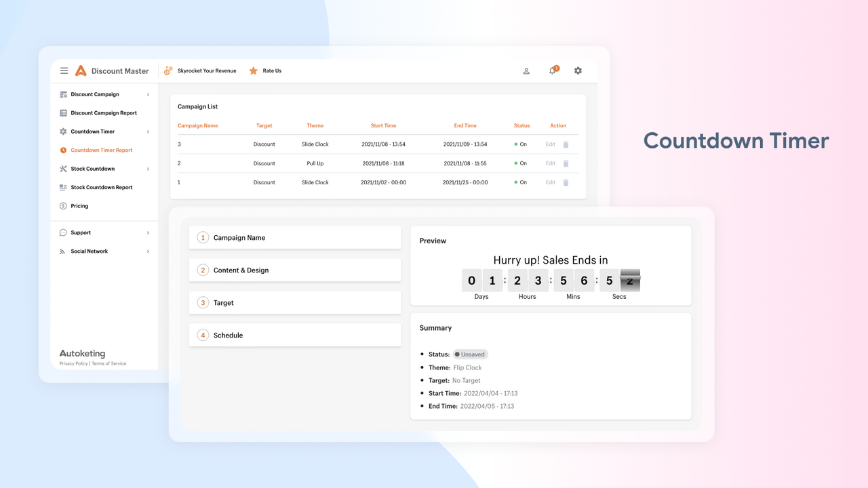This screenshot has height=488, width=868.
Task: Open Stock Countdown Report menu item
Action: [x=102, y=187]
